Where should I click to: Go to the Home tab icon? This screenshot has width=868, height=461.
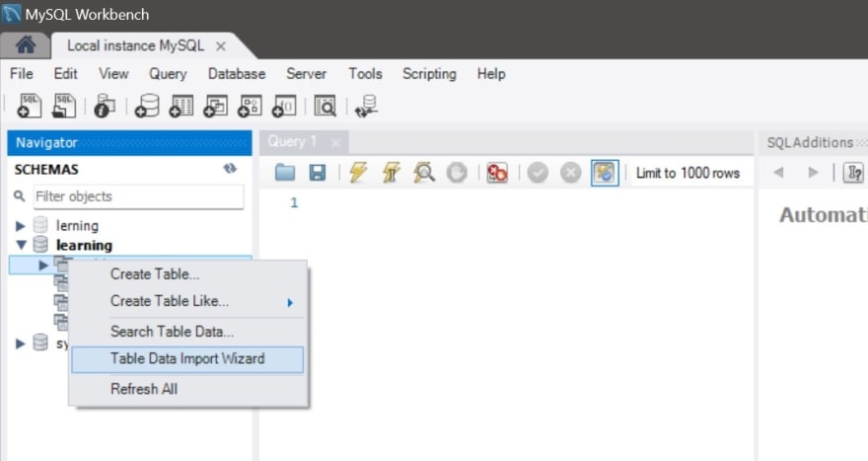(25, 44)
